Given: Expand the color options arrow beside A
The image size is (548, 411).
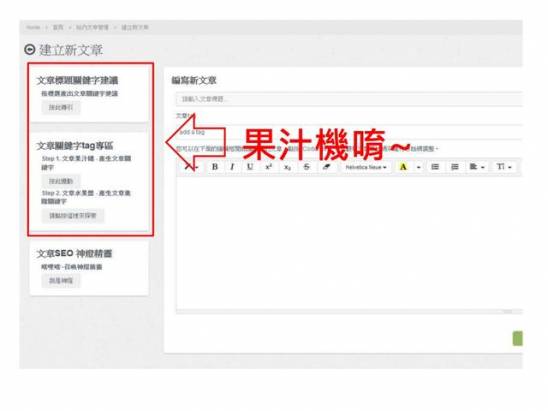Looking at the screenshot, I should [419, 167].
